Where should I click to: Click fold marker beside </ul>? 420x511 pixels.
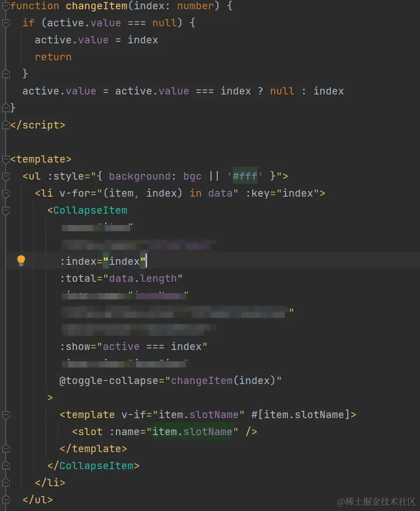coord(6,500)
